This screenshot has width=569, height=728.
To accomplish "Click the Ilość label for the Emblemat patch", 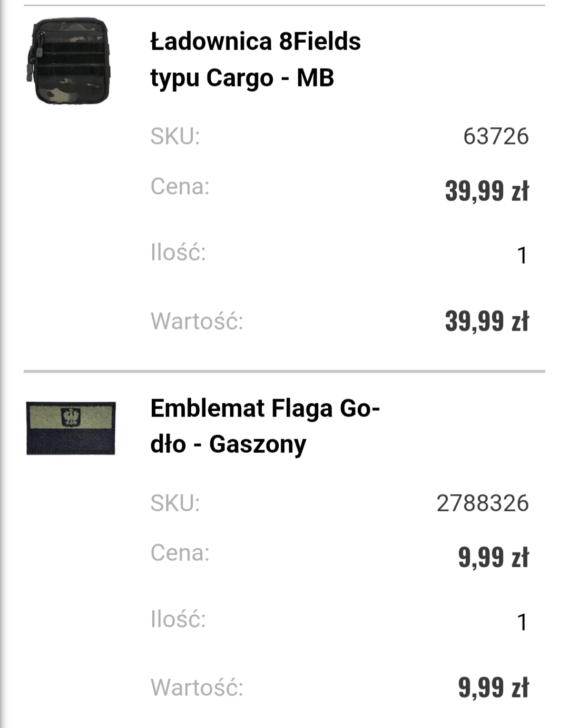I will click(178, 619).
